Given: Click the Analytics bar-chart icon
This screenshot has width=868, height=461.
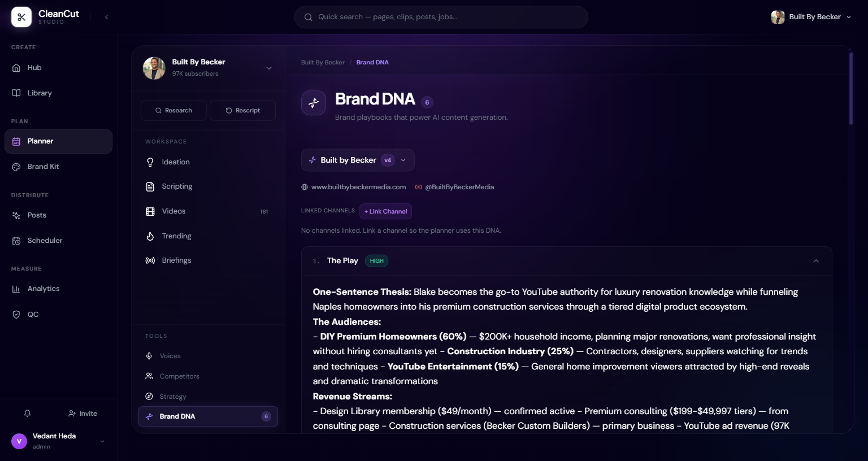Looking at the screenshot, I should (x=16, y=289).
